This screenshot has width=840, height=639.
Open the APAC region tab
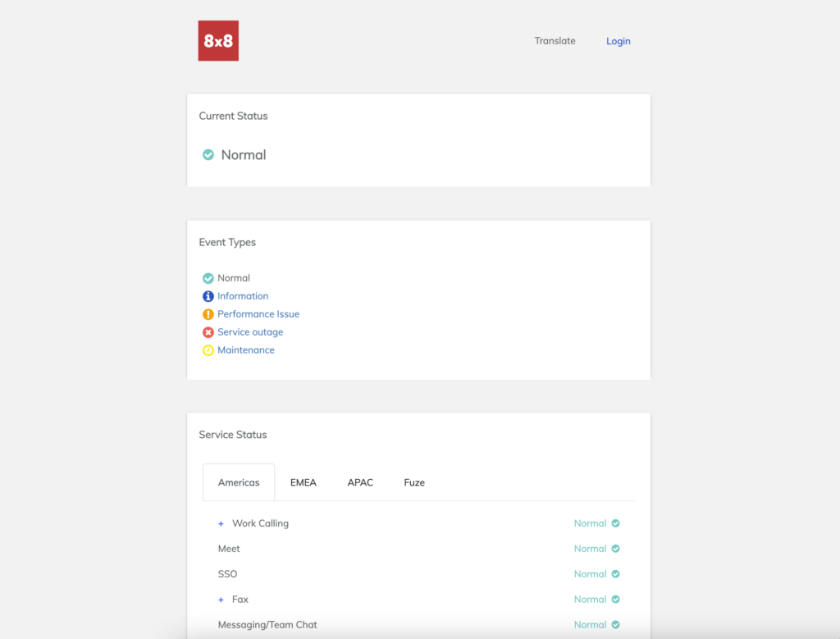360,482
